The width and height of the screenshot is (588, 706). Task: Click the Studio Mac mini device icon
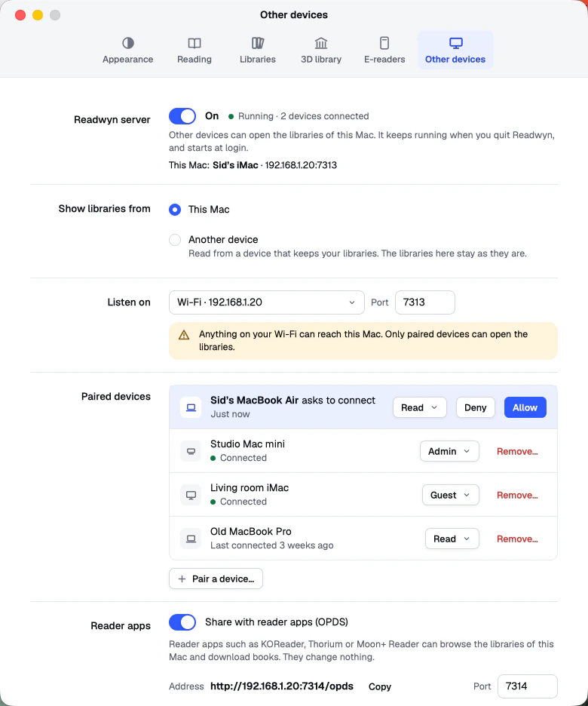tap(191, 451)
